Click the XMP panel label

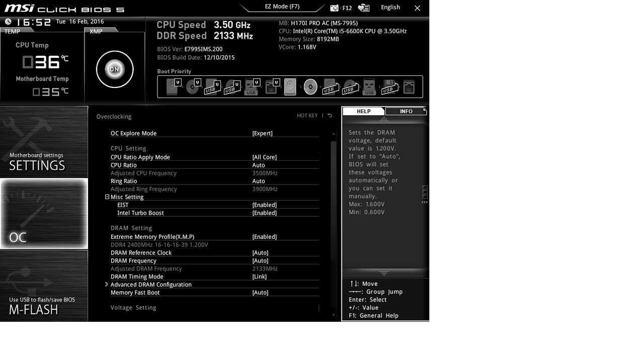click(96, 31)
